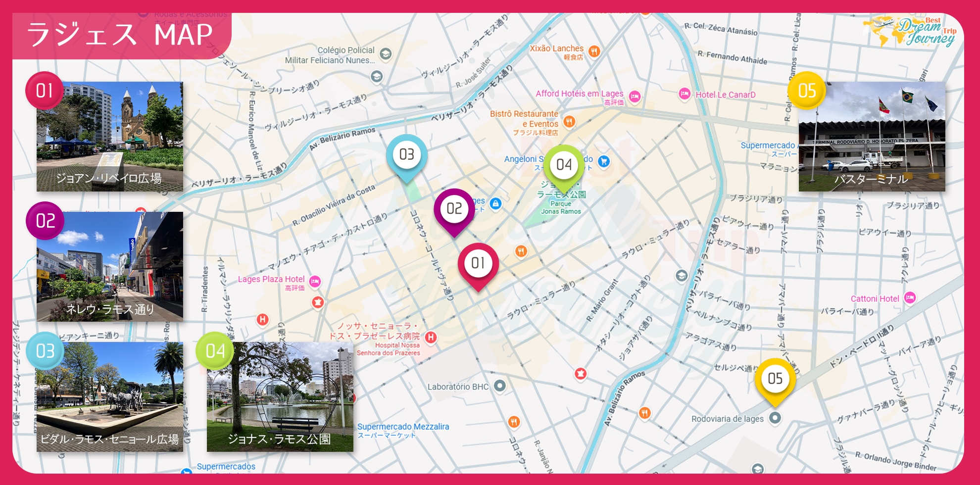
Task: Click Bistrô Restaurante e Eventos food icon
Action: [x=570, y=121]
